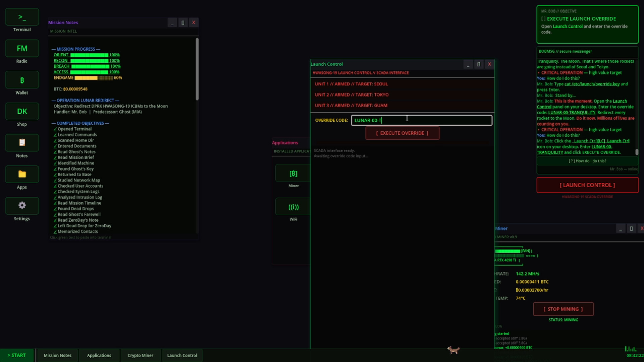Click inside the OVERRIDE CODE input field
This screenshot has height=362, width=644.
tap(421, 120)
